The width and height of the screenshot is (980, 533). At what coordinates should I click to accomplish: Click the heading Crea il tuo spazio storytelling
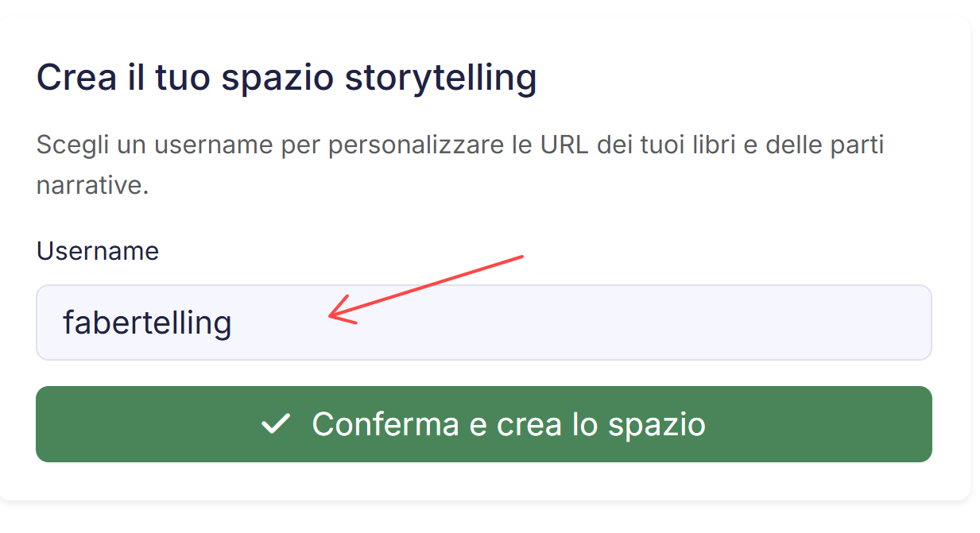tap(286, 78)
